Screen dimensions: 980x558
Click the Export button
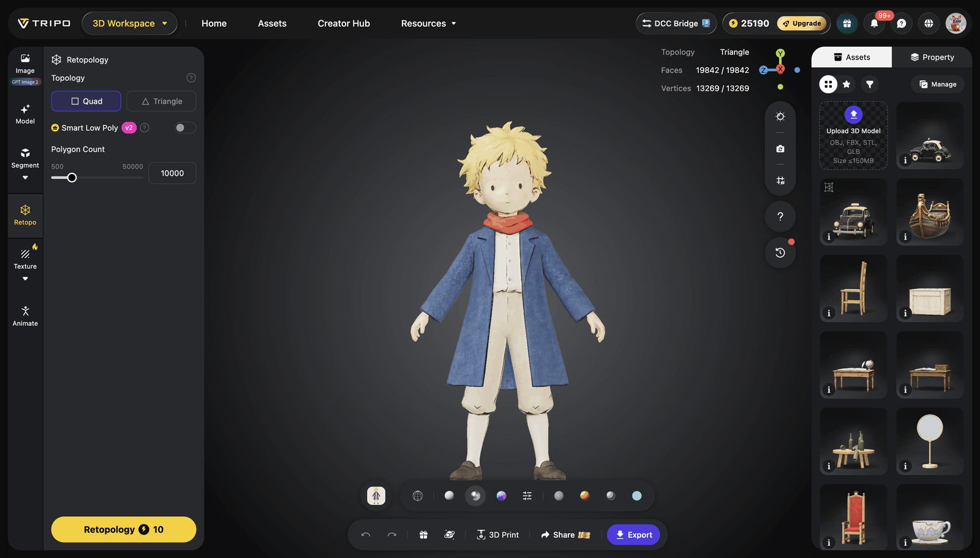coord(633,535)
